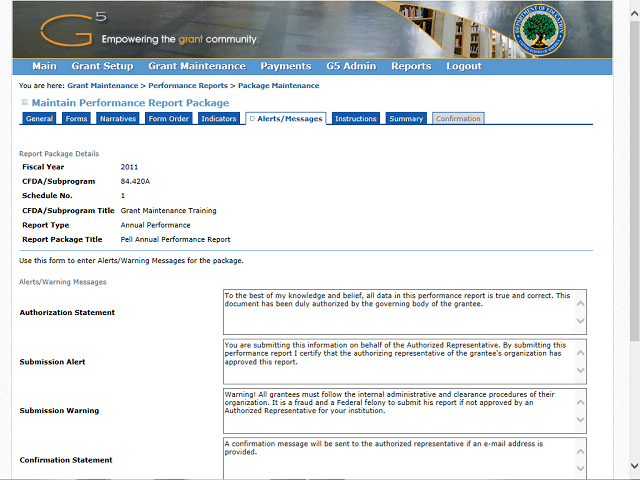
Task: Open the G5 Admin menu
Action: 351,66
